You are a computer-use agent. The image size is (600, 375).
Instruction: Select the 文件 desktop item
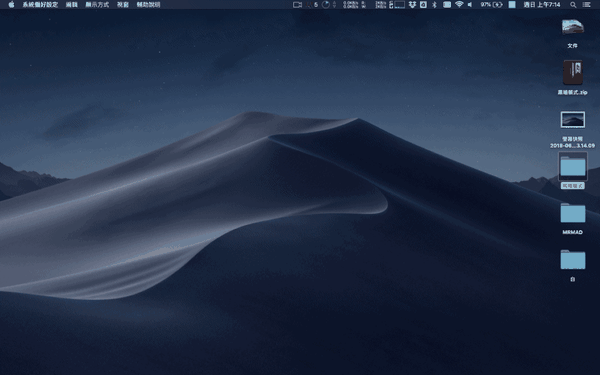(572, 34)
